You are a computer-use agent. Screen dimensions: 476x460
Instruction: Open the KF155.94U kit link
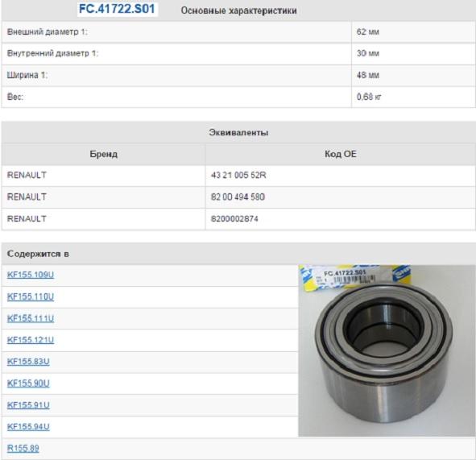click(x=28, y=427)
